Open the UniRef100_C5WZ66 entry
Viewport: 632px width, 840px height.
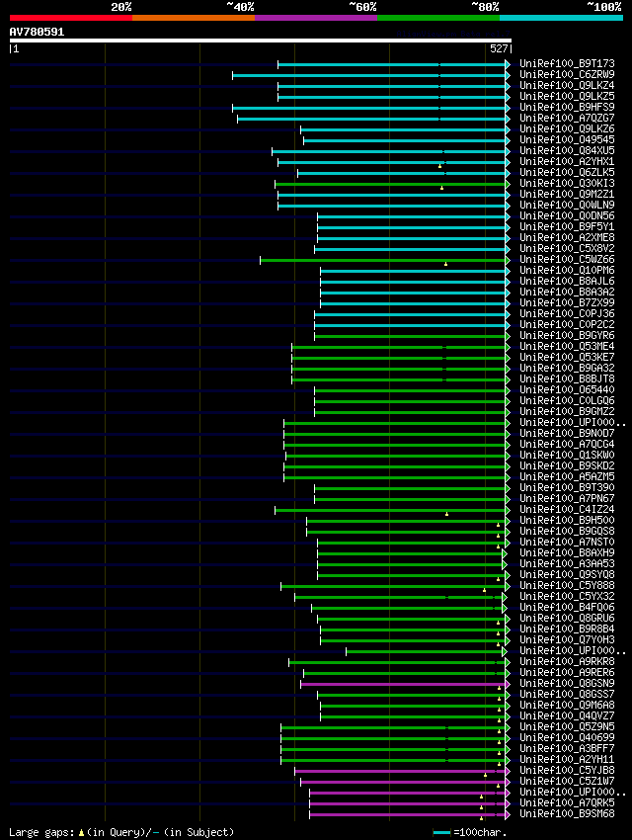[567, 259]
